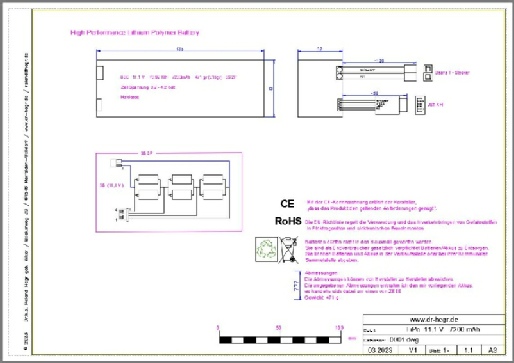The width and height of the screenshot is (514, 363).
Task: Click the two-pin connector in wiring schematic
Action: 116,163
